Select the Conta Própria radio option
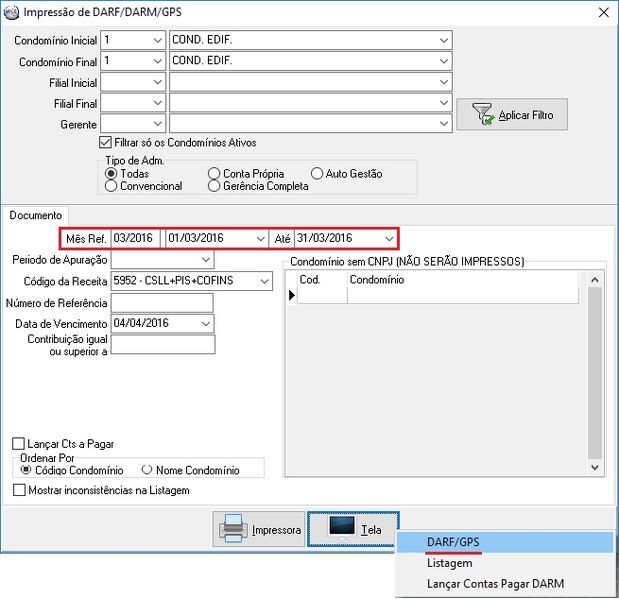Screen dimensions: 619x599 point(214,174)
